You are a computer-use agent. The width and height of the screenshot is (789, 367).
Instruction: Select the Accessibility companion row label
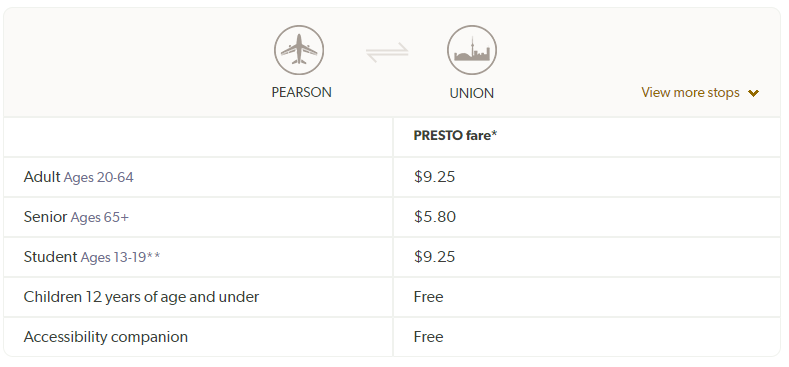pos(106,337)
